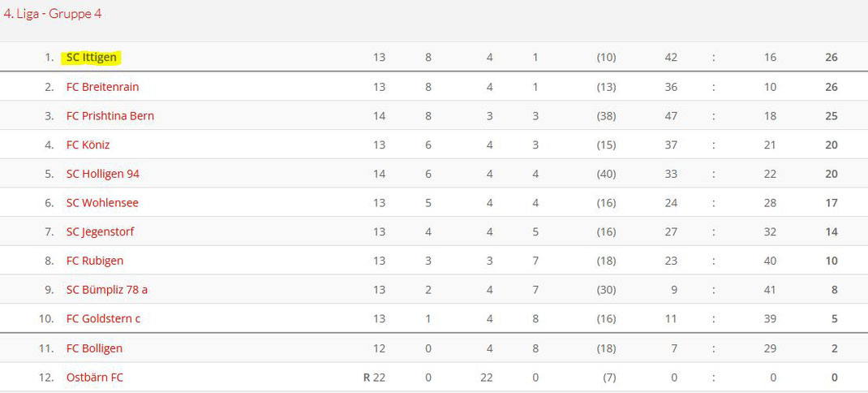Click FC Prishtina Bern team name

pyautogui.click(x=110, y=116)
